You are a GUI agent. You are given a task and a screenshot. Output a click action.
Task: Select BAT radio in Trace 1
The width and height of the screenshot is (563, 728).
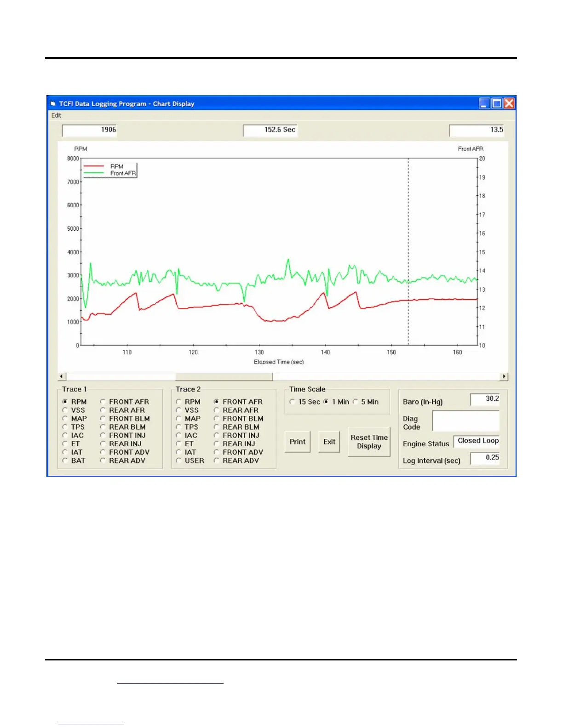(x=65, y=461)
